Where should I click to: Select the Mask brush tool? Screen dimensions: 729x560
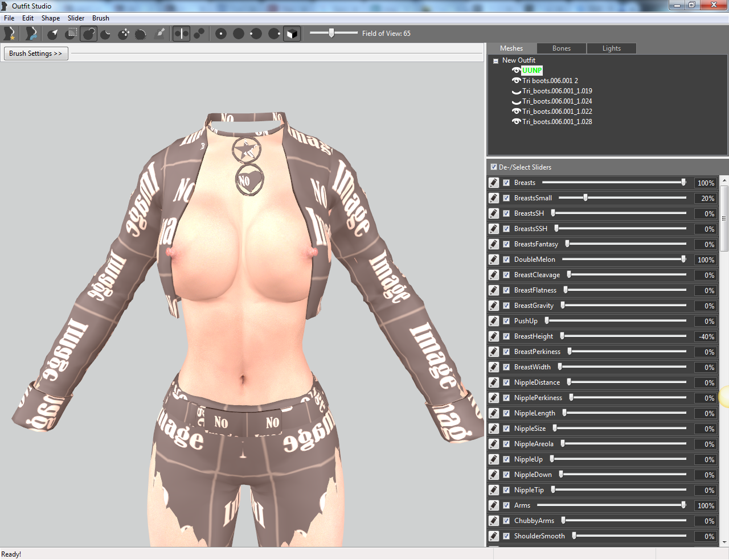click(x=71, y=34)
